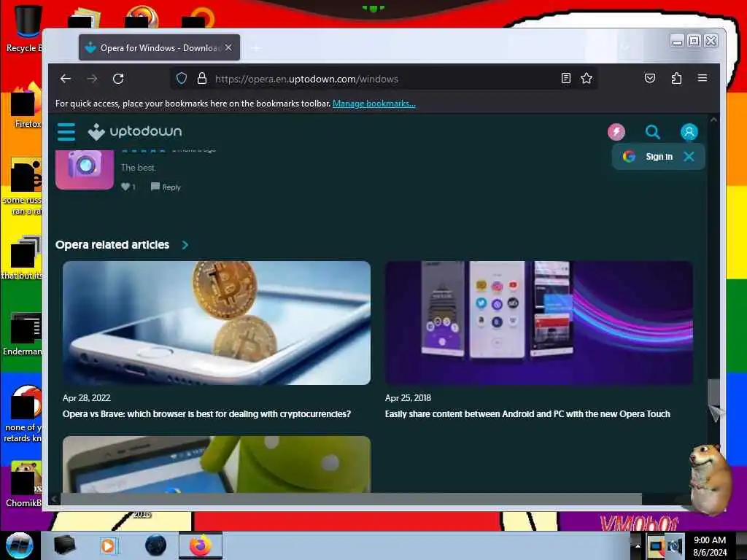
Task: Go back to the previous page
Action: (66, 79)
